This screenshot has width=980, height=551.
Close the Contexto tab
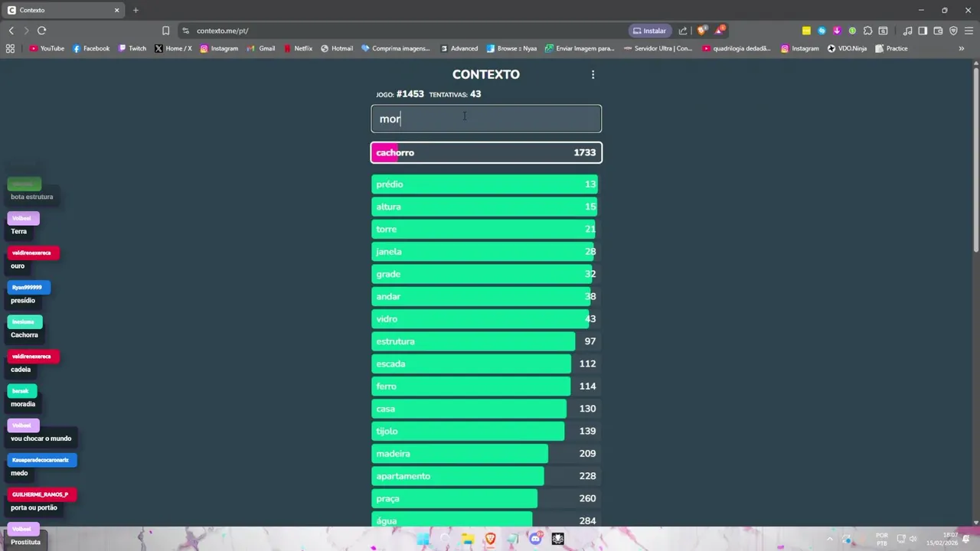point(117,10)
